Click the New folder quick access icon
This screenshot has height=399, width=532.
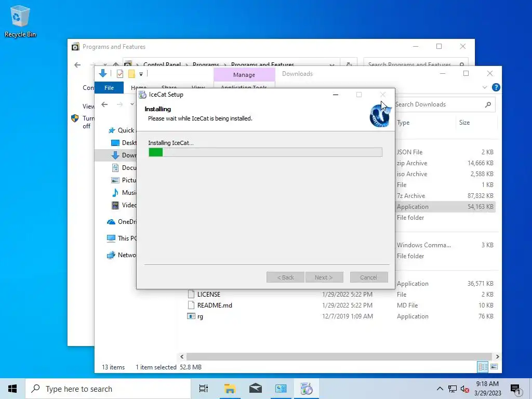tap(131, 74)
